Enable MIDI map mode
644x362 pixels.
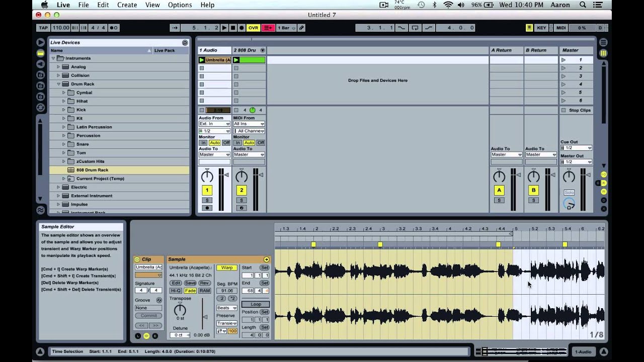(x=561, y=28)
